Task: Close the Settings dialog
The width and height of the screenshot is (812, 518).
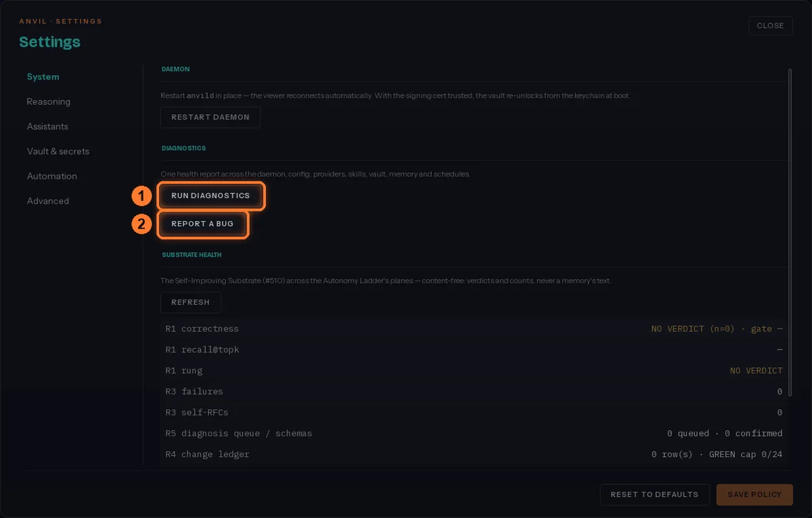Action: click(770, 26)
